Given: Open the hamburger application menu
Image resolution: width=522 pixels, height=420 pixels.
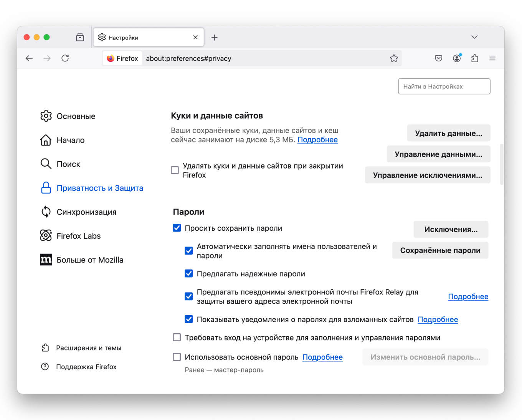Looking at the screenshot, I should coord(492,58).
